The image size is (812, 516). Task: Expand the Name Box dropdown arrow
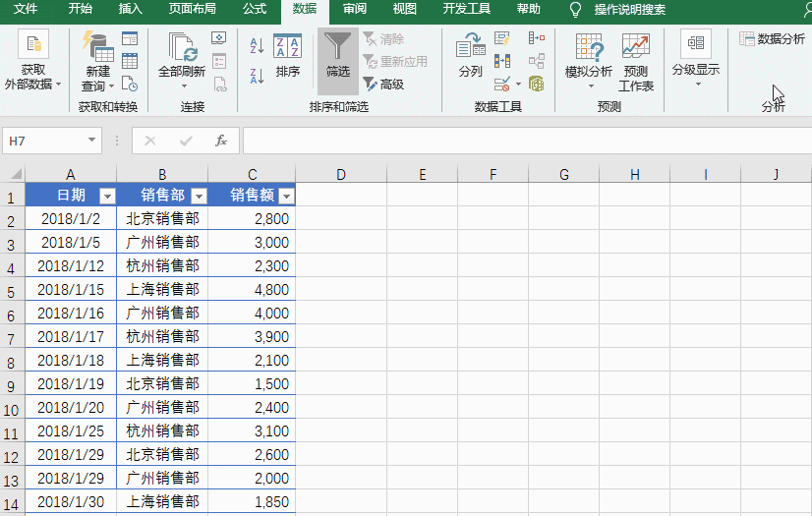[x=91, y=140]
